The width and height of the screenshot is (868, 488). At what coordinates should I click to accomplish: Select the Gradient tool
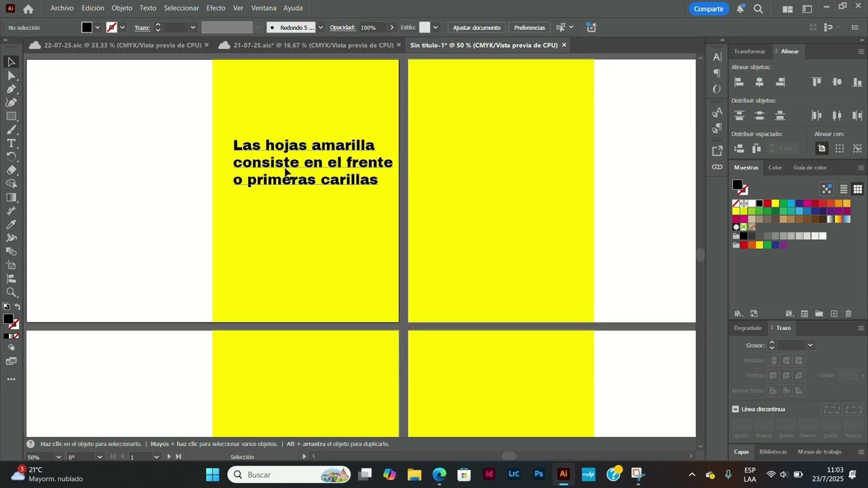click(12, 197)
